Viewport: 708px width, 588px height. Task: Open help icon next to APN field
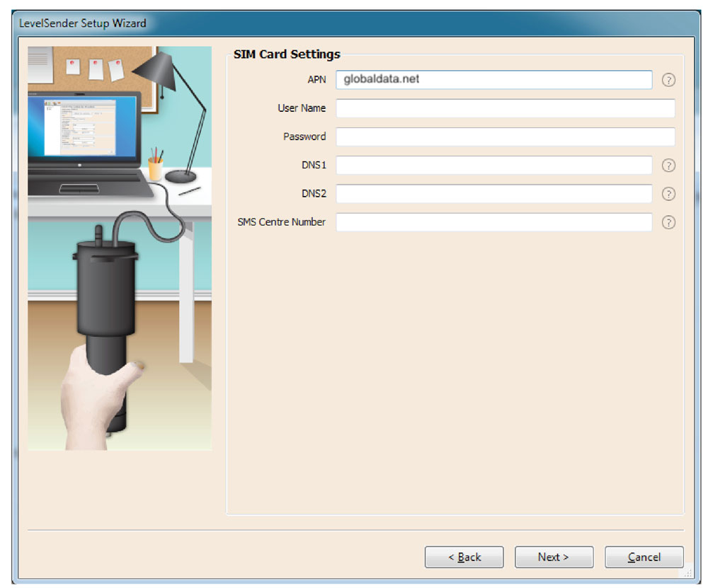pyautogui.click(x=668, y=81)
